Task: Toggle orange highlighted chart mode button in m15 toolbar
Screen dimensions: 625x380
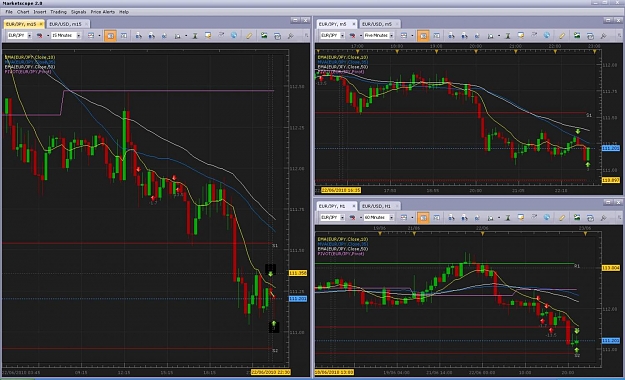Action: [x=110, y=36]
